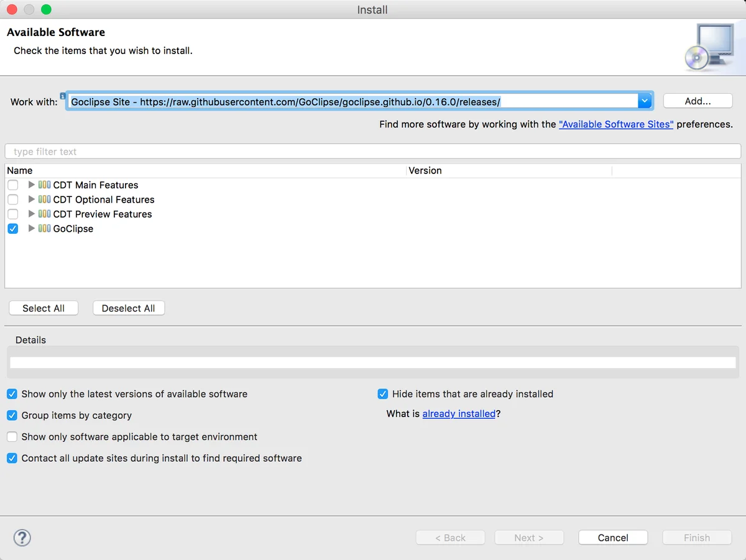Screen dimensions: 746x560
Task: Expand the GoClipse tree node
Action: [32, 229]
